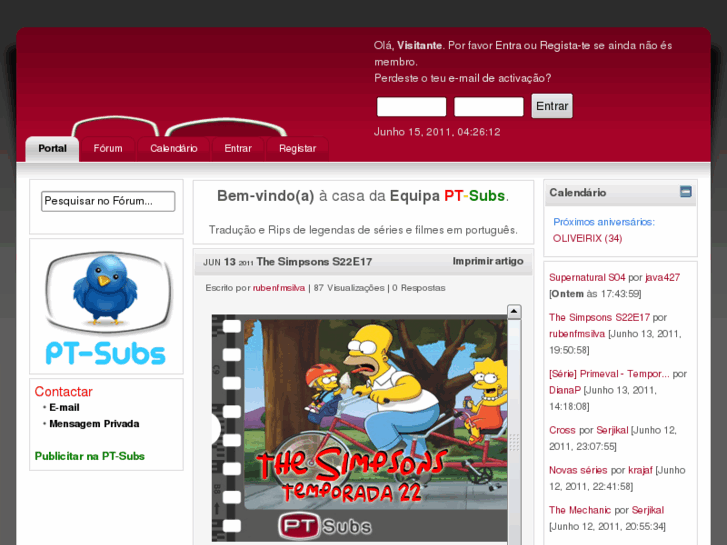Open the Cross recent post
Viewport: 727px width, 545px height.
pyautogui.click(x=562, y=430)
